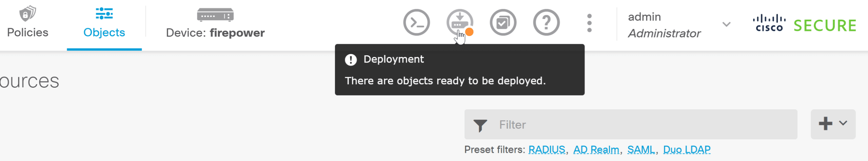Expand the chevron beside the plus button
Image resolution: width=868 pixels, height=161 pixels.
843,123
